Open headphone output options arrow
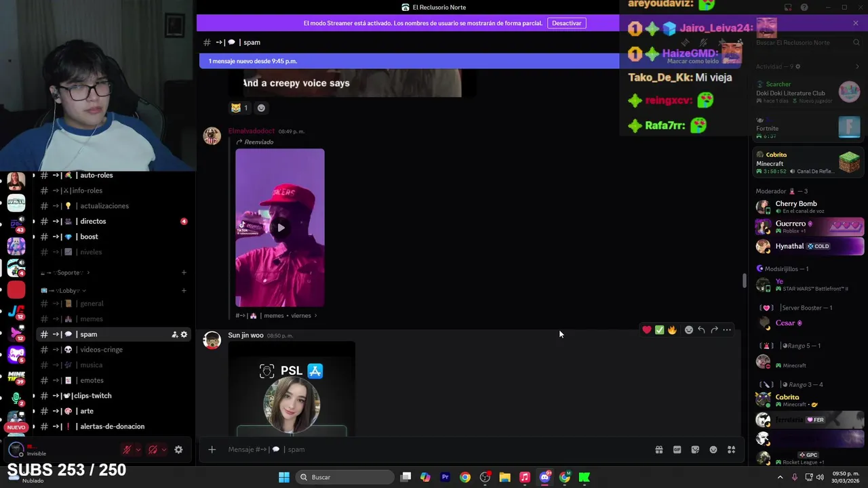This screenshot has height=488, width=868. point(164,449)
